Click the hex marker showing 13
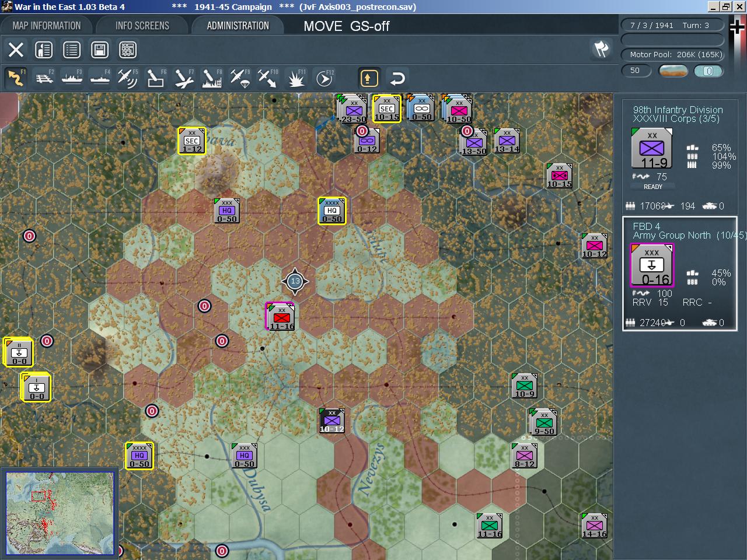747x560 pixels. point(295,281)
